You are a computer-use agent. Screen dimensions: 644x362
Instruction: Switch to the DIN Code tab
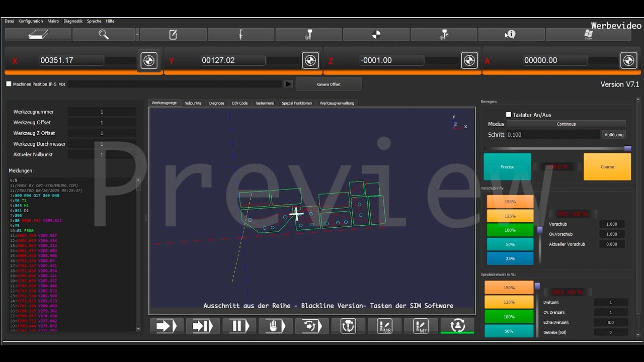239,103
